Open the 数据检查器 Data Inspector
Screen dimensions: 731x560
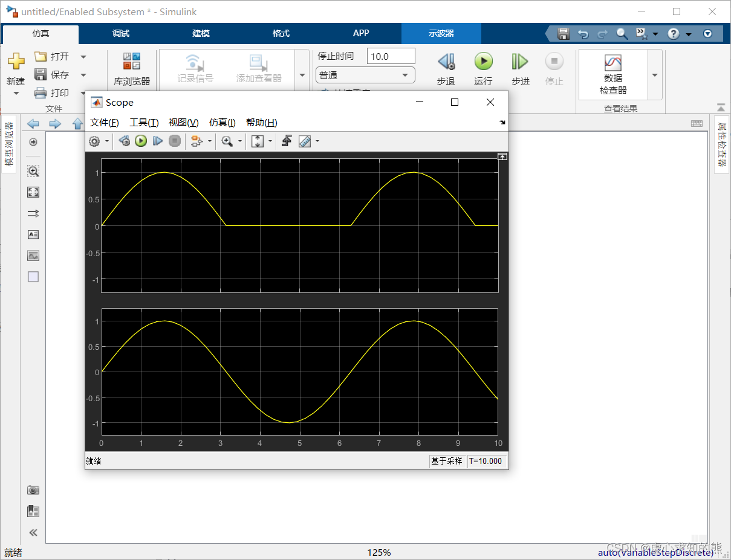[x=613, y=75]
